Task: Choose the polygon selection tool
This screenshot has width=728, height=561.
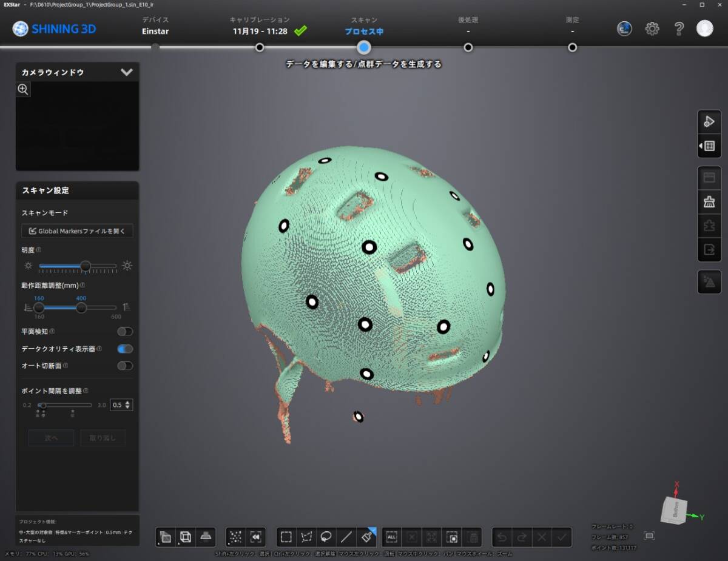Action: pyautogui.click(x=306, y=537)
